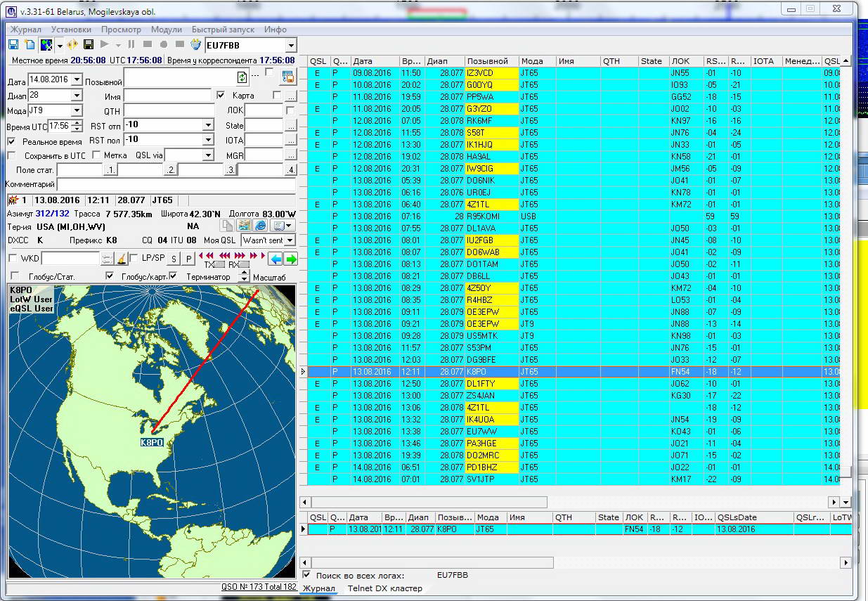Open the Модули menu
The height and width of the screenshot is (601, 868).
167,30
